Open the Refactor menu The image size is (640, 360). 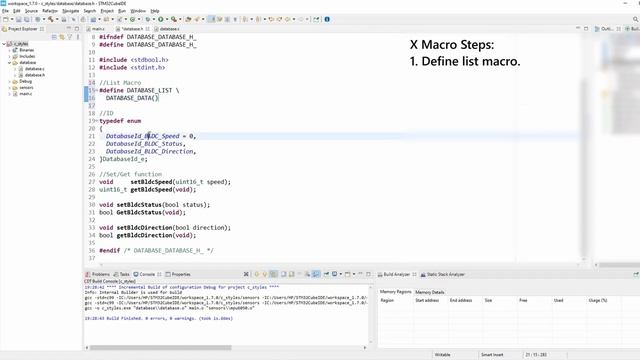50,11
